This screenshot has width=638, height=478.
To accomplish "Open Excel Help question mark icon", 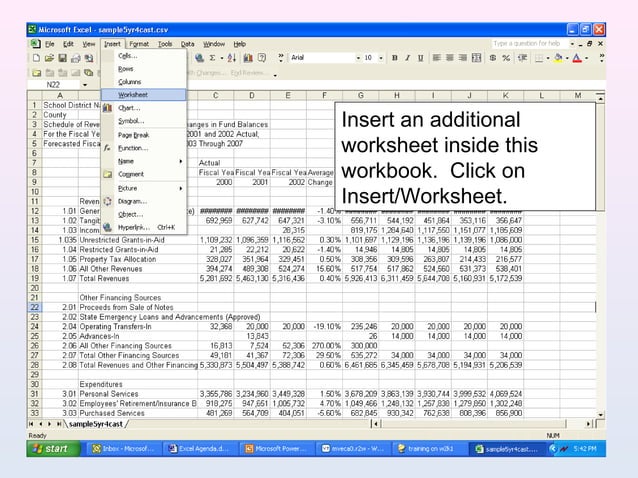I will tap(262, 58).
